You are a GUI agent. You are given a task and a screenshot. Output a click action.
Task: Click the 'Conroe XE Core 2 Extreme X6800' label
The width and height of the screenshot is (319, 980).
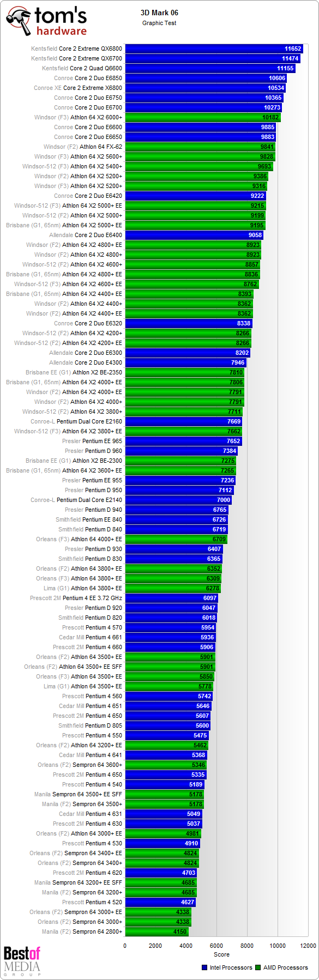click(x=78, y=88)
